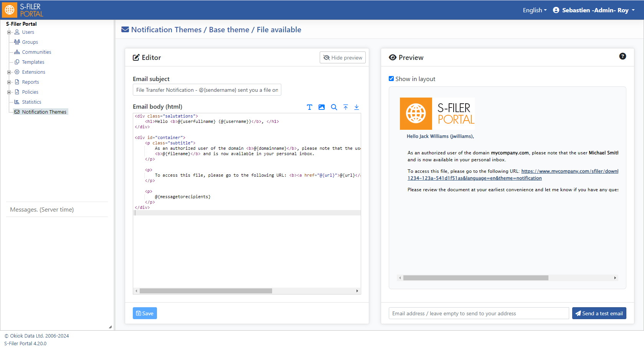Click the Save button
644x351 pixels.
(x=145, y=313)
